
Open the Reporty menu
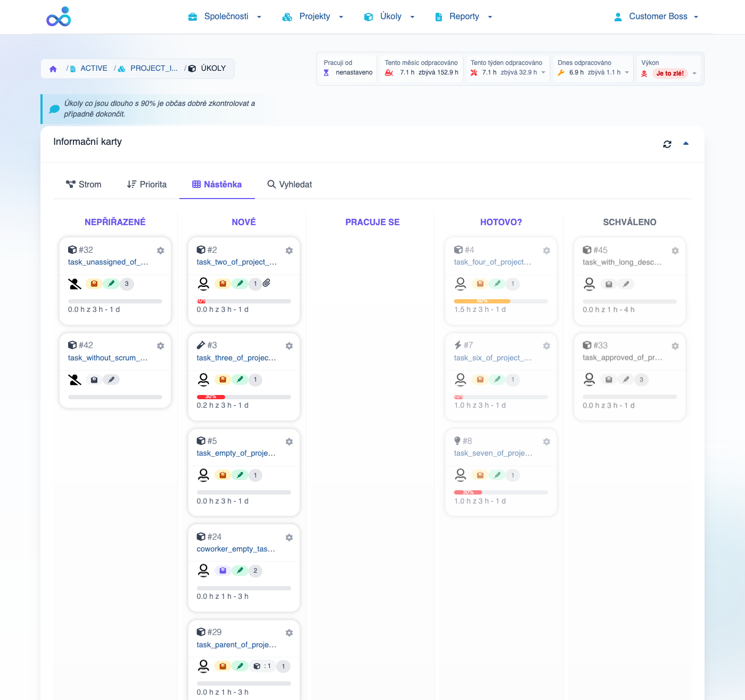pos(463,17)
